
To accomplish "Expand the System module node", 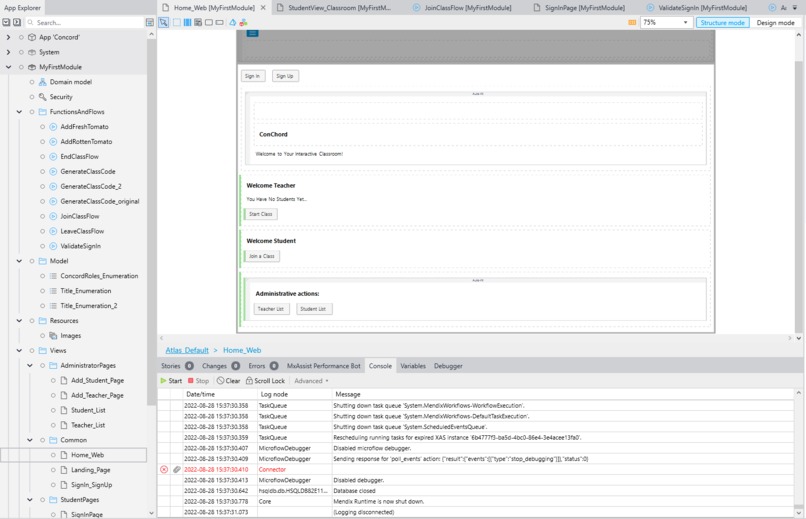I will point(8,52).
